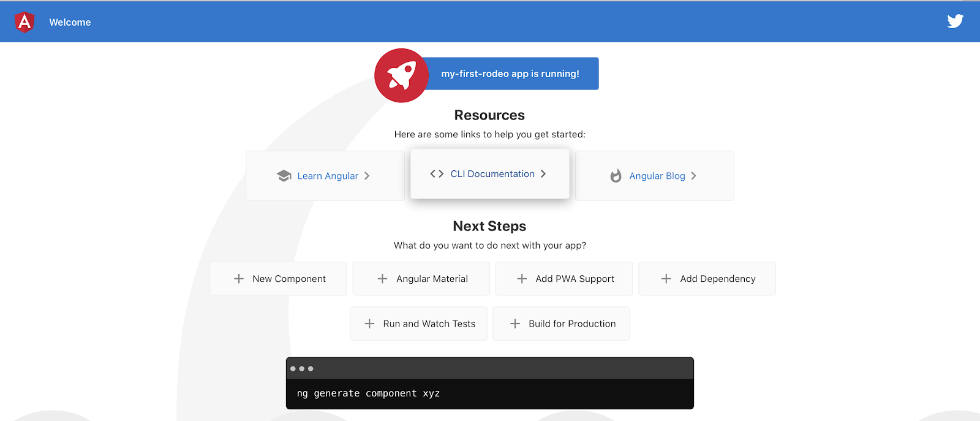The height and width of the screenshot is (421, 980).
Task: Click the plus icon beside Angular Material
Action: click(382, 279)
